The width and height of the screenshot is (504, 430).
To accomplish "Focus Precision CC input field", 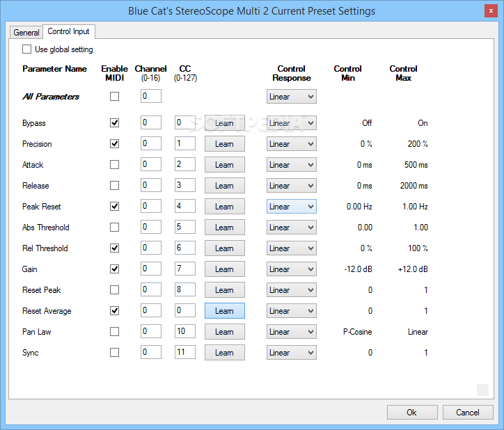I will (x=184, y=143).
